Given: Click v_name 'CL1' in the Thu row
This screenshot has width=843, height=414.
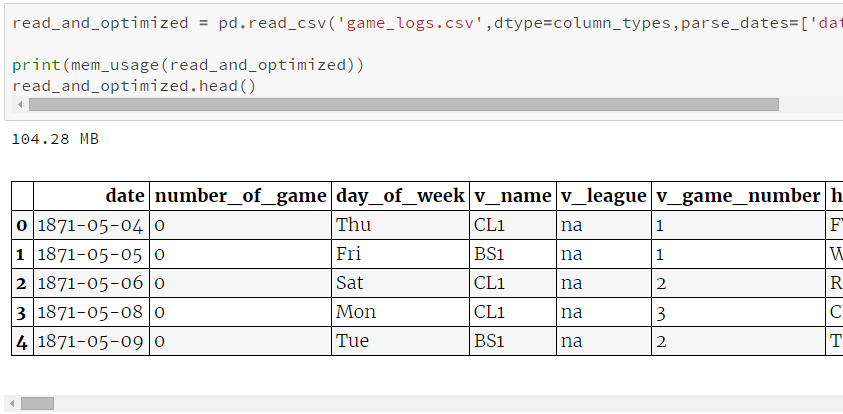Looking at the screenshot, I should coord(513,225).
